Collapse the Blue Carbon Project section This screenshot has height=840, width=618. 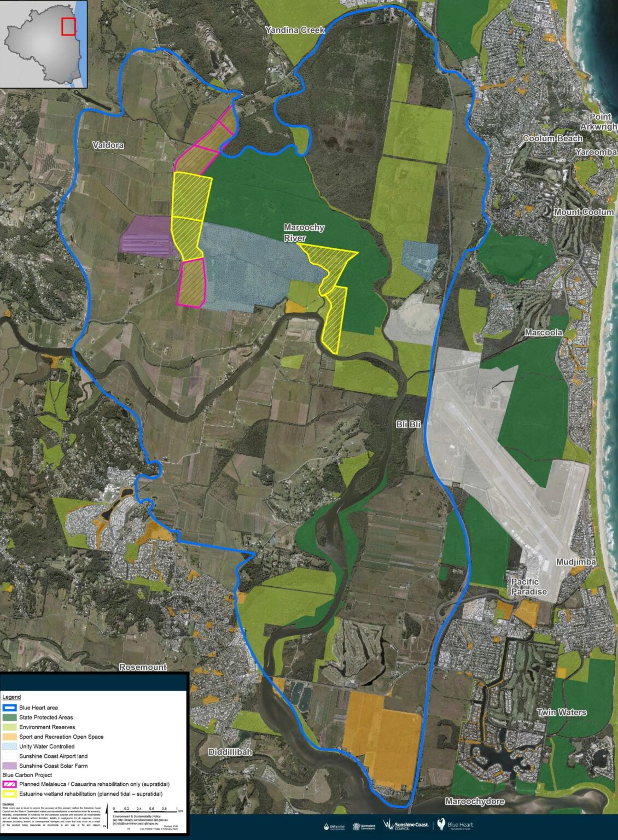click(x=27, y=775)
